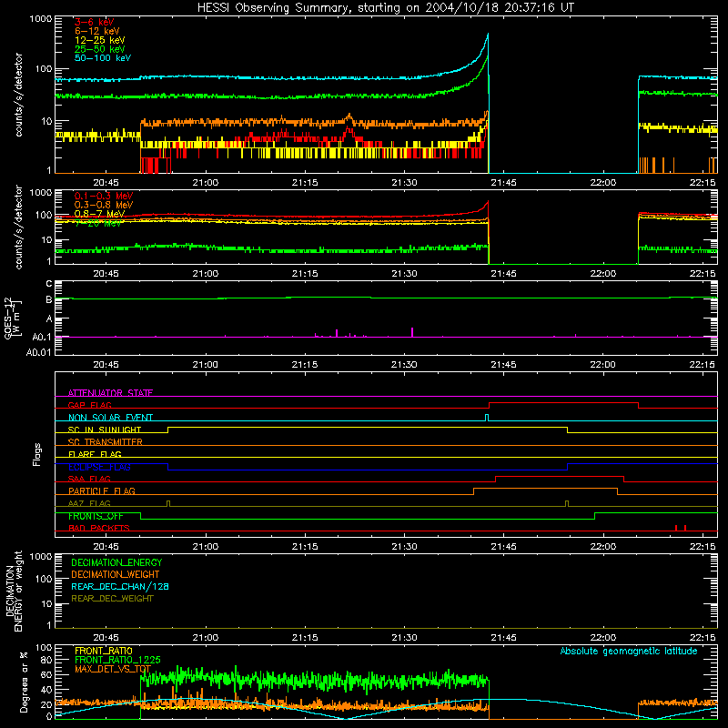Screen dimensions: 728x728
Task: Click the FRONT_RATIO_1225 legend label
Action: (117, 660)
